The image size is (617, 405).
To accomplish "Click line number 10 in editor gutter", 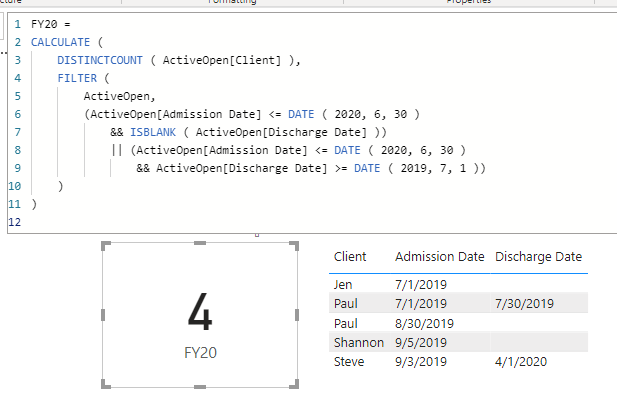I will click(x=15, y=186).
